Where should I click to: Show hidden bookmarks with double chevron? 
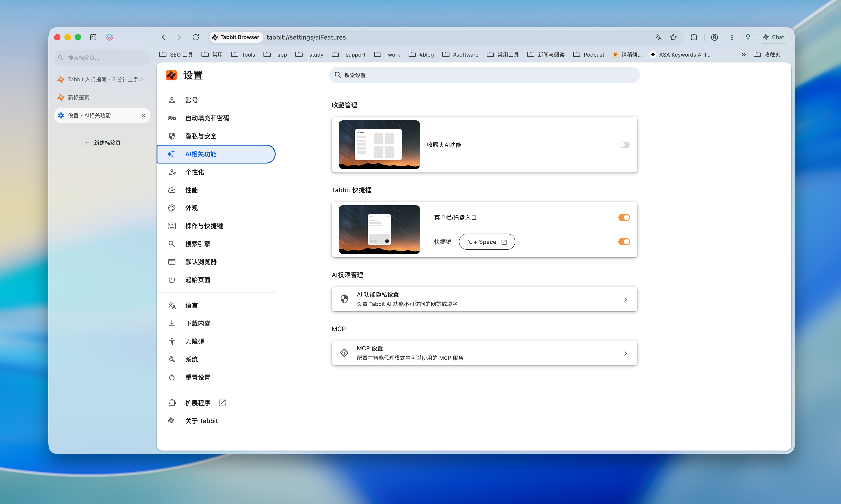(744, 54)
